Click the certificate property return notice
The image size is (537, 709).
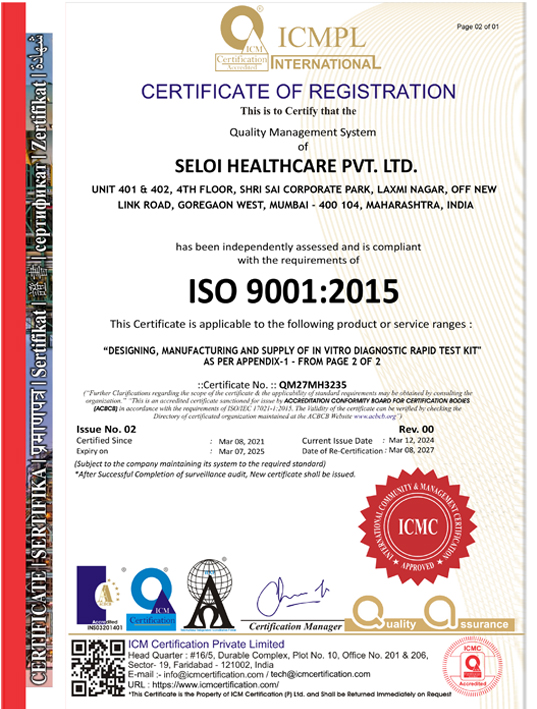pyautogui.click(x=290, y=694)
